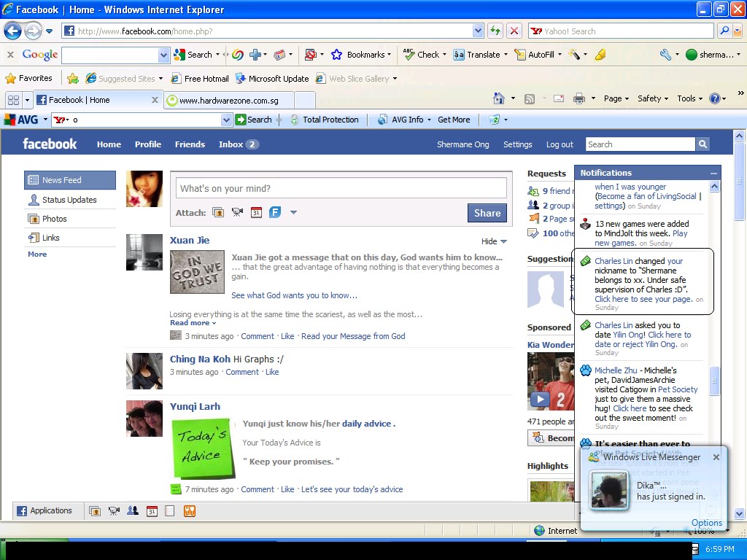Open the IE Home icon
This screenshot has height=560, width=747.
click(x=499, y=98)
